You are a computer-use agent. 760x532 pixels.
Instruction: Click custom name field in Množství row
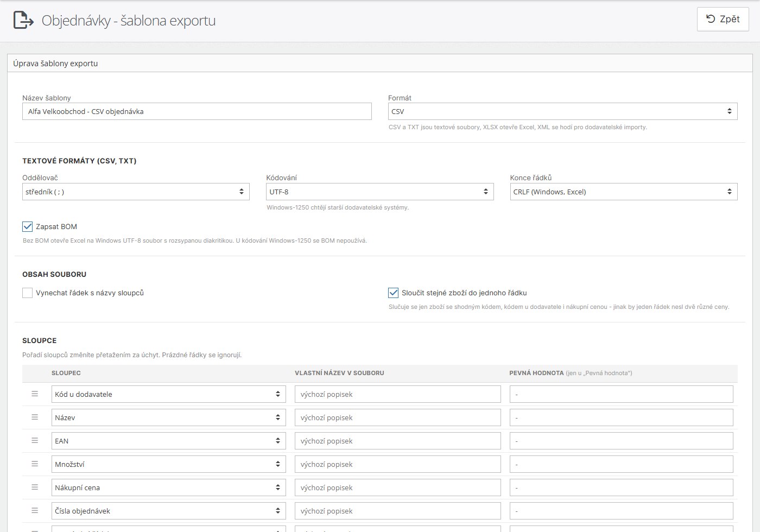(398, 464)
